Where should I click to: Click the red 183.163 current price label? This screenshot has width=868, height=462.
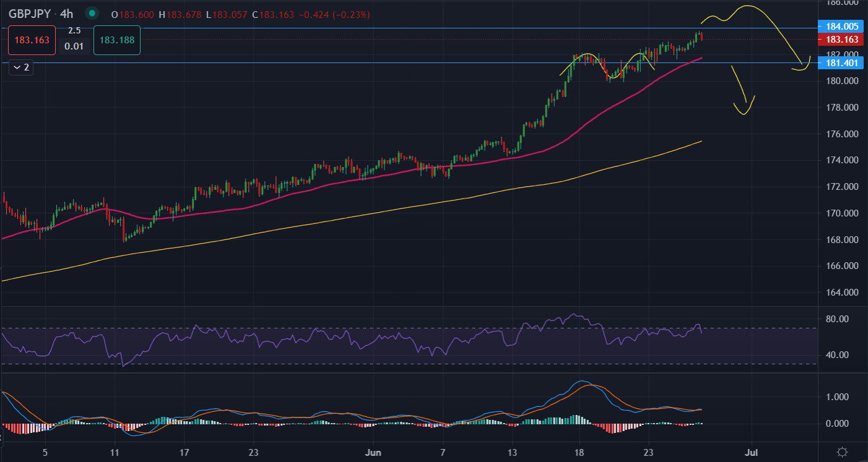coord(842,40)
